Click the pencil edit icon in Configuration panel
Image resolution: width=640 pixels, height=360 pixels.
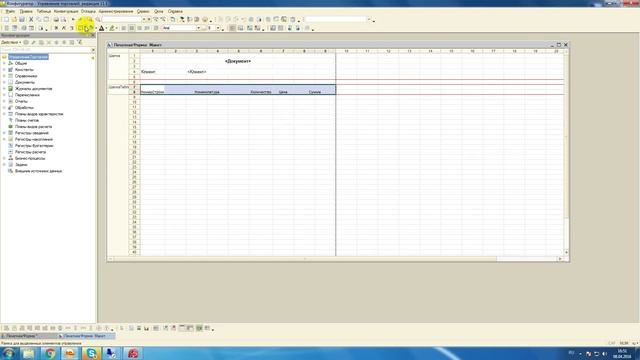click(33, 42)
